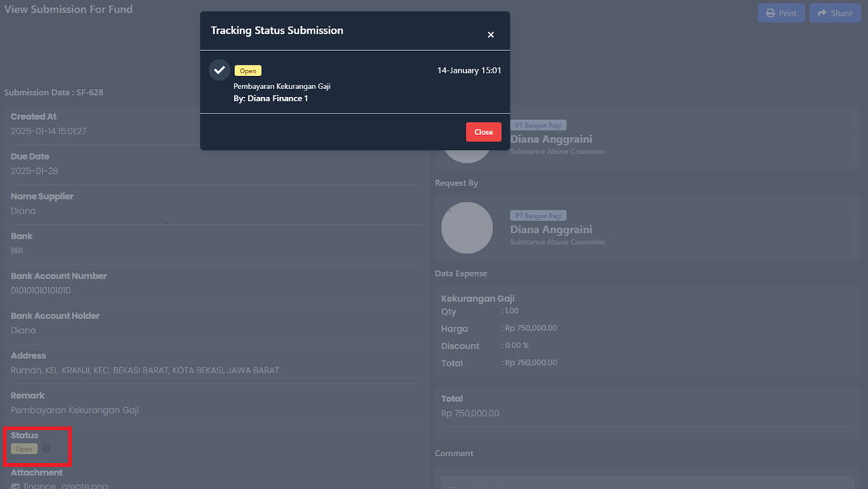Select the bottom Total amount Rp 750,000.00
This screenshot has width=868, height=489.
click(x=470, y=414)
